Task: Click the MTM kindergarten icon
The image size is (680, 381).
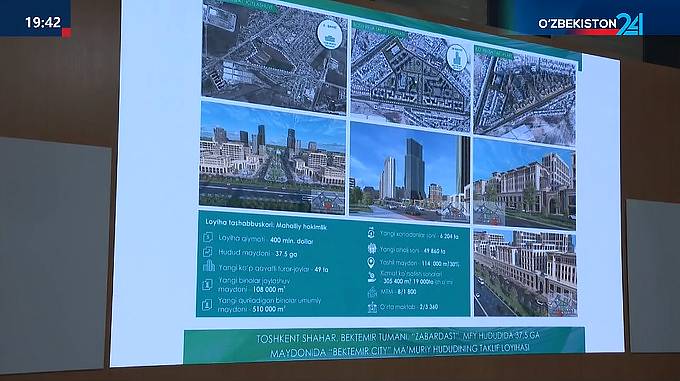Action: pyautogui.click(x=372, y=293)
